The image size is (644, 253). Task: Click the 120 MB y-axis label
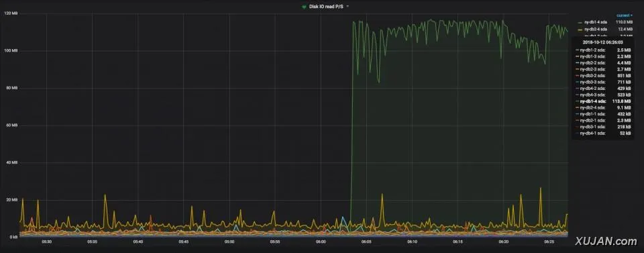point(11,13)
